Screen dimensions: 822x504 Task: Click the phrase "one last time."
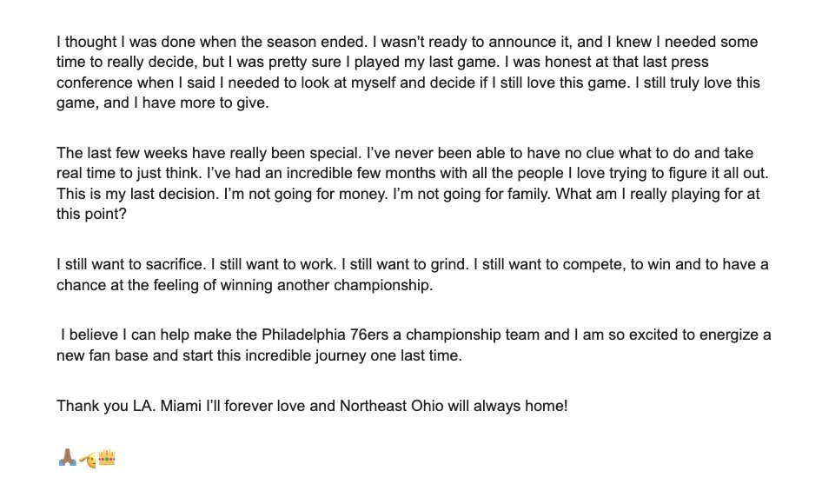tap(416, 355)
